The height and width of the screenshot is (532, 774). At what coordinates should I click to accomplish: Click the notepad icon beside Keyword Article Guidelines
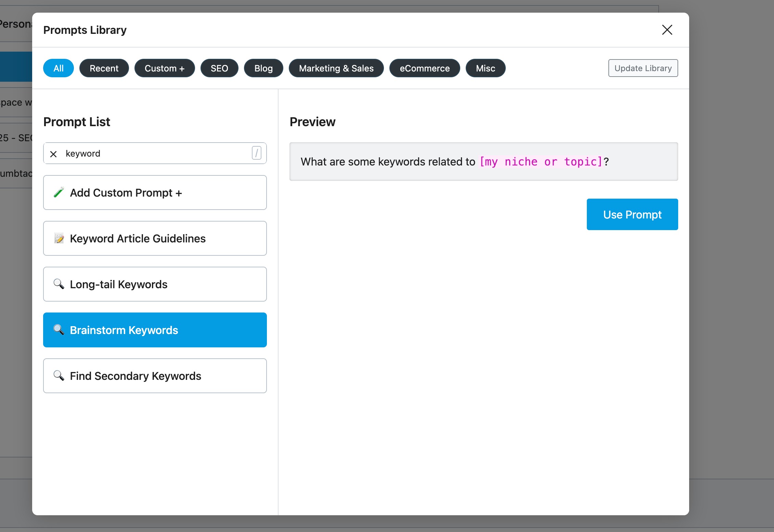[59, 238]
